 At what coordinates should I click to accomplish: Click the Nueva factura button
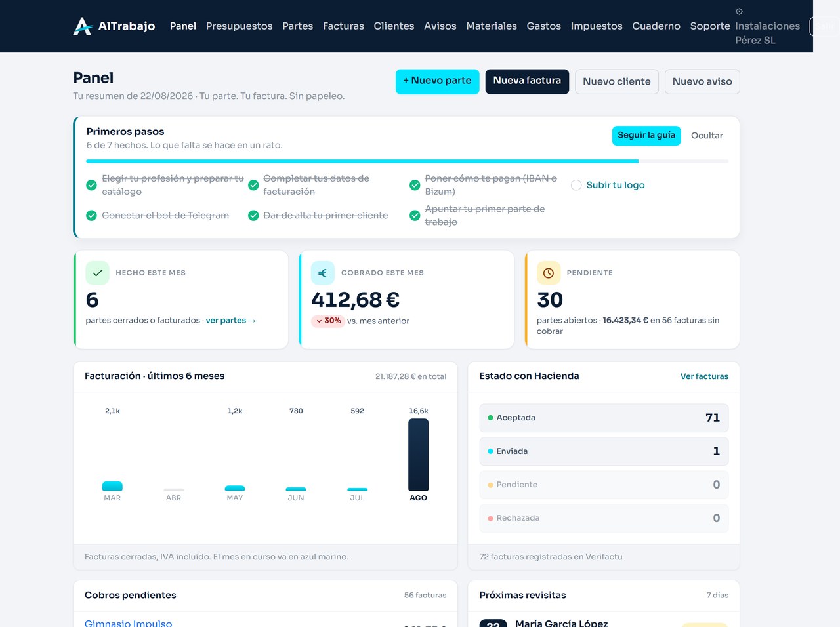click(527, 81)
